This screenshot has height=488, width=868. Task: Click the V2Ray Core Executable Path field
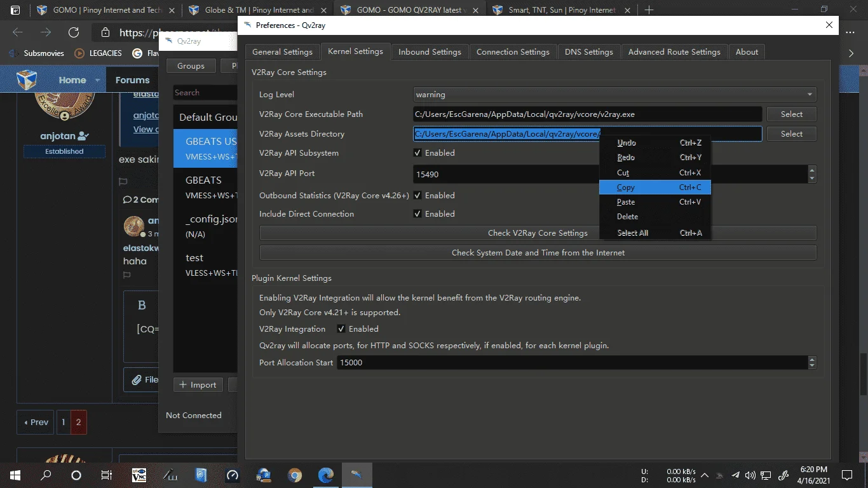[587, 114]
